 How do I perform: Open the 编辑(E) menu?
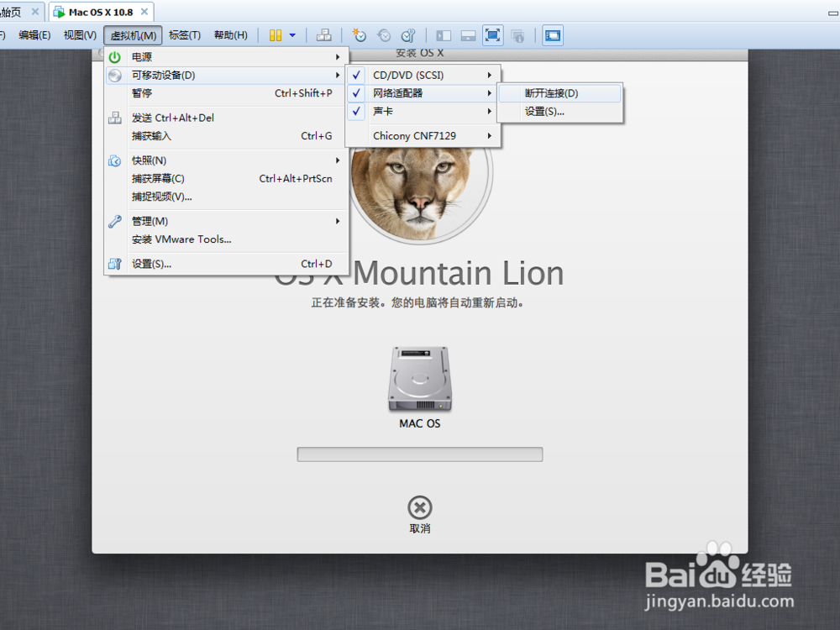34,35
